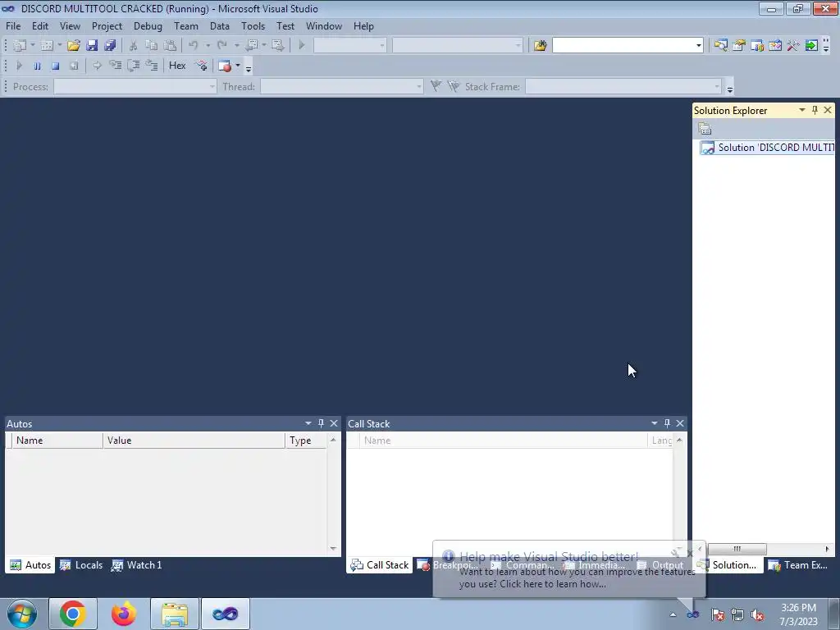Toggle Hex display mode
The width and height of the screenshot is (840, 630).
177,66
